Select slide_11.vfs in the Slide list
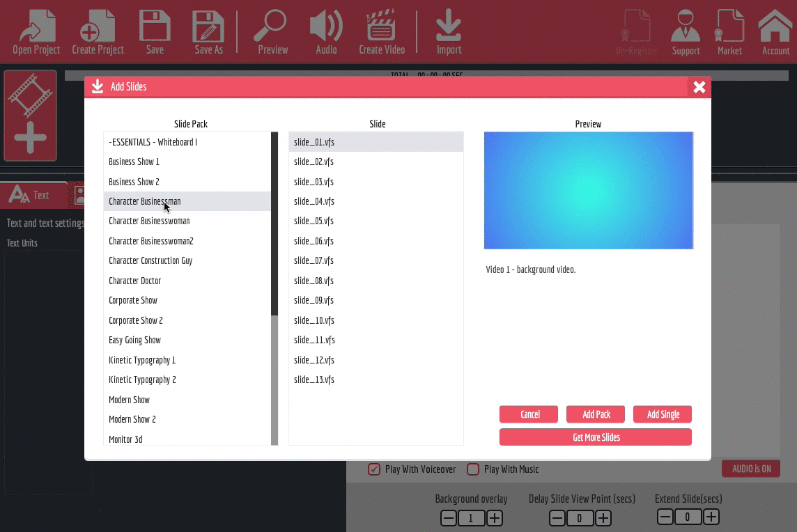This screenshot has height=532, width=797. click(376, 340)
